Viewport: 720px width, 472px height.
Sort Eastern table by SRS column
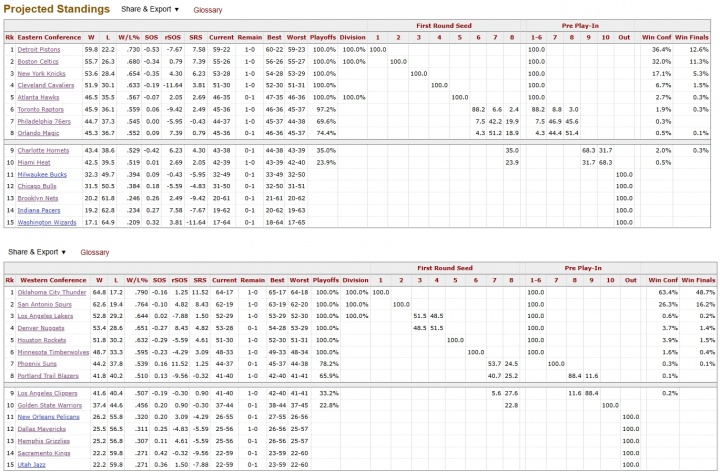[197, 37]
